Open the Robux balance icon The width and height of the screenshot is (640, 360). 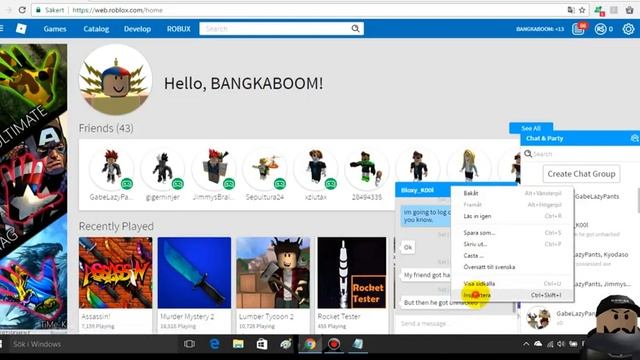coord(600,29)
